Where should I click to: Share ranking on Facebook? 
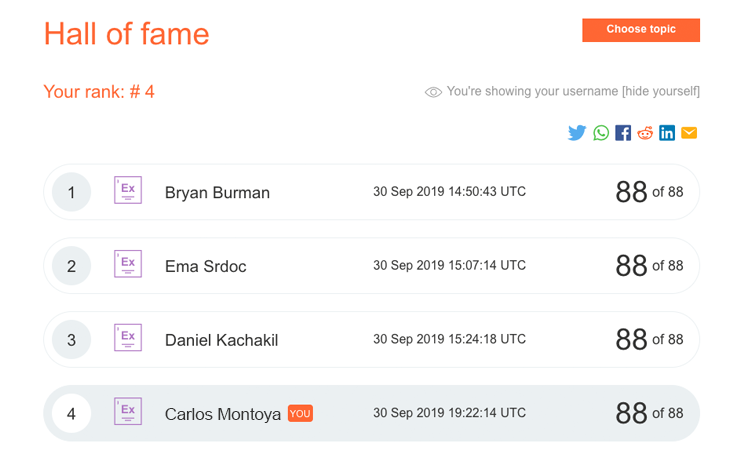tap(623, 133)
